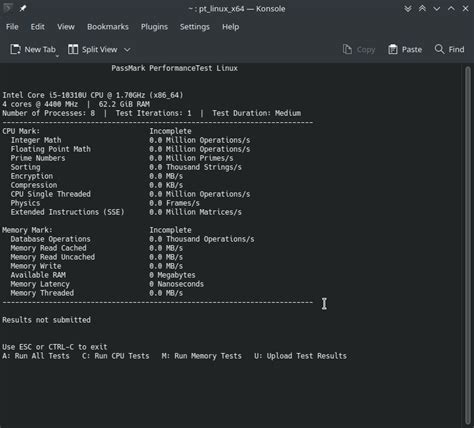
Task: Maximize the Konsole window
Action: 451,9
